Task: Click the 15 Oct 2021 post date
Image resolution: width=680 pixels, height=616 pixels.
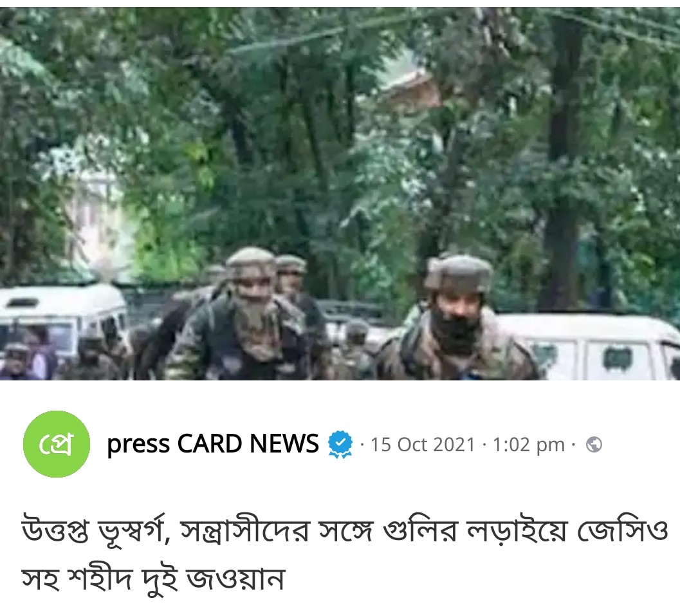Action: point(423,445)
